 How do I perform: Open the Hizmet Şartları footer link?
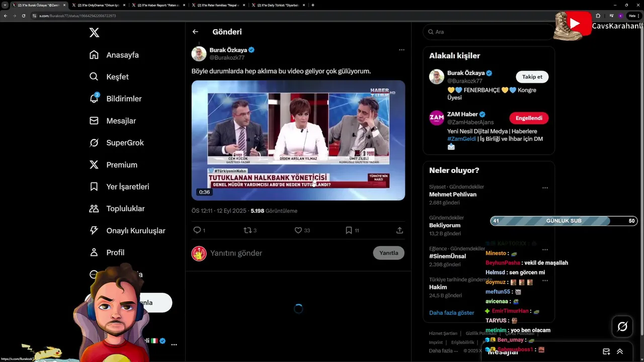click(443, 333)
